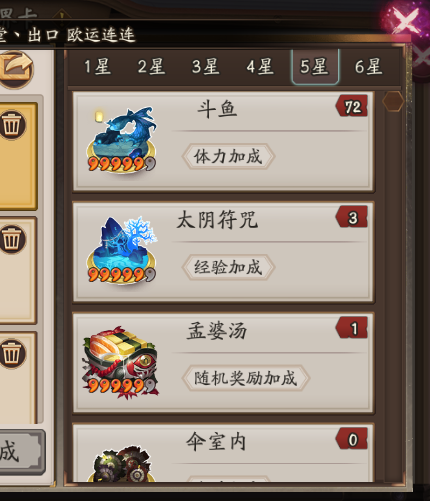
Task: Select the 孟婆汤 sushi card image
Action: pyautogui.click(x=120, y=362)
